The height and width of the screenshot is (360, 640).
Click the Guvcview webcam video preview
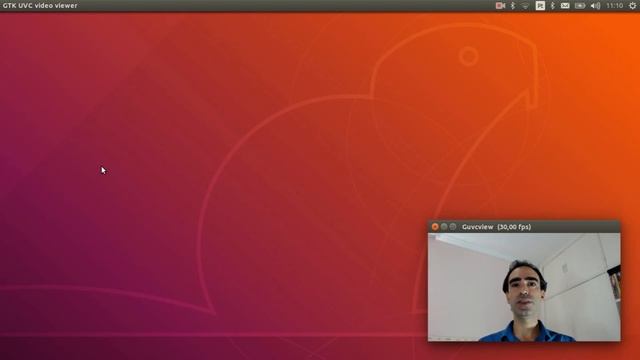tap(524, 287)
